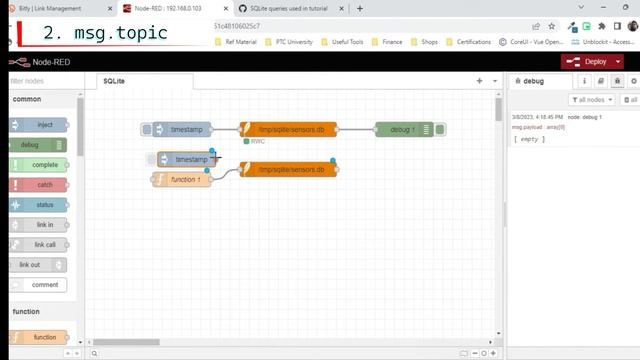Select the first timestamp node on canvas

(x=182, y=130)
